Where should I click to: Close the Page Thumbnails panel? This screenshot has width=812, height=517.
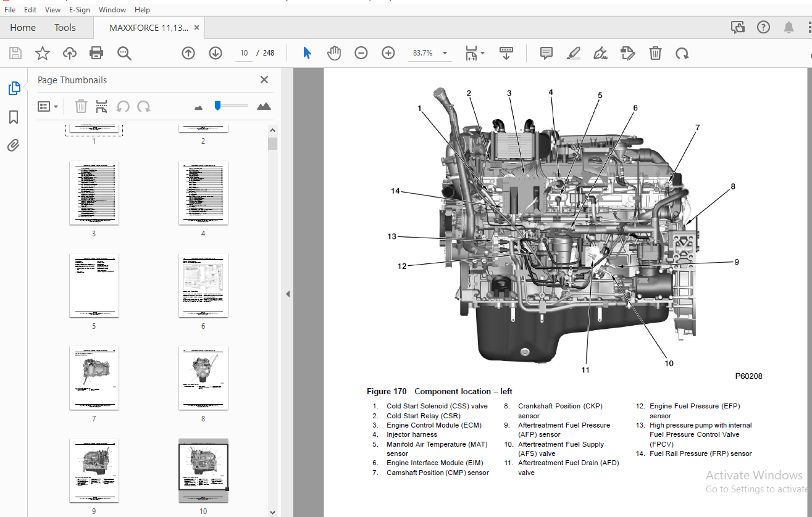point(264,80)
